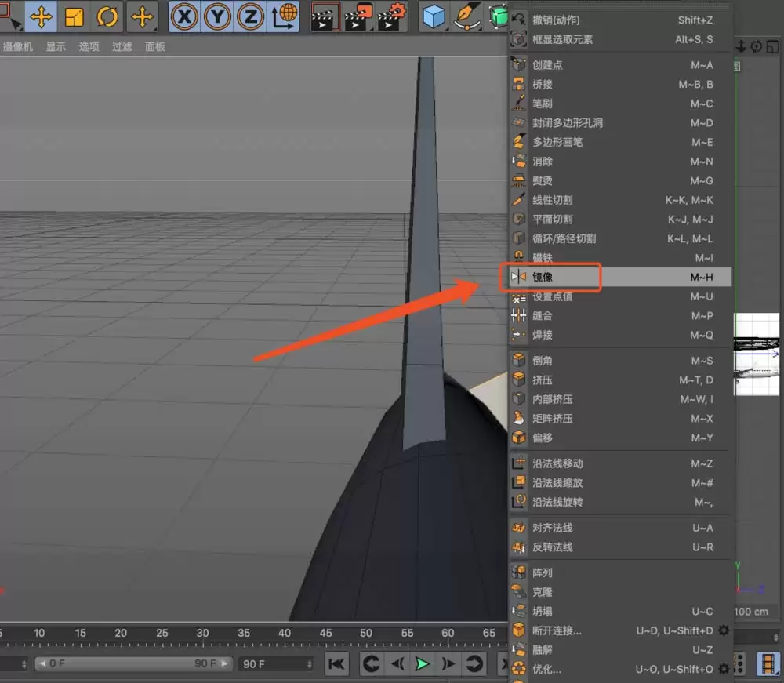Toggle the X axis lock
The image size is (784, 683).
coord(185,16)
